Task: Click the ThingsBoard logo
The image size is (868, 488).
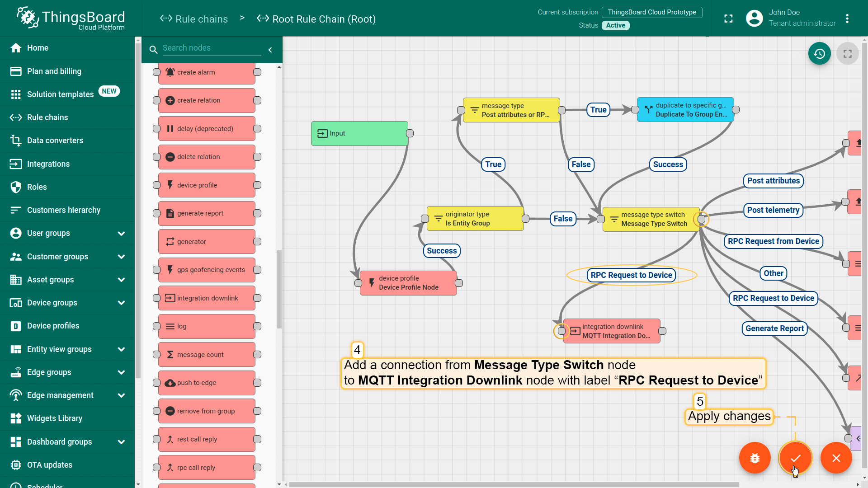Action: click(x=71, y=18)
